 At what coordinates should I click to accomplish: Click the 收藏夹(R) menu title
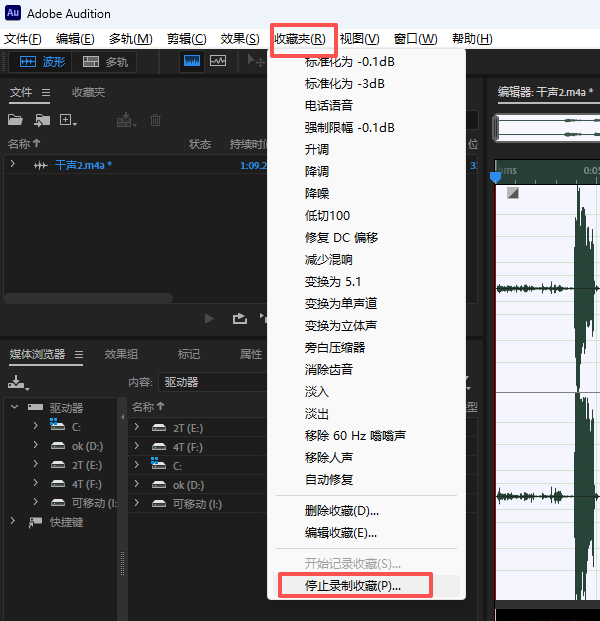300,39
